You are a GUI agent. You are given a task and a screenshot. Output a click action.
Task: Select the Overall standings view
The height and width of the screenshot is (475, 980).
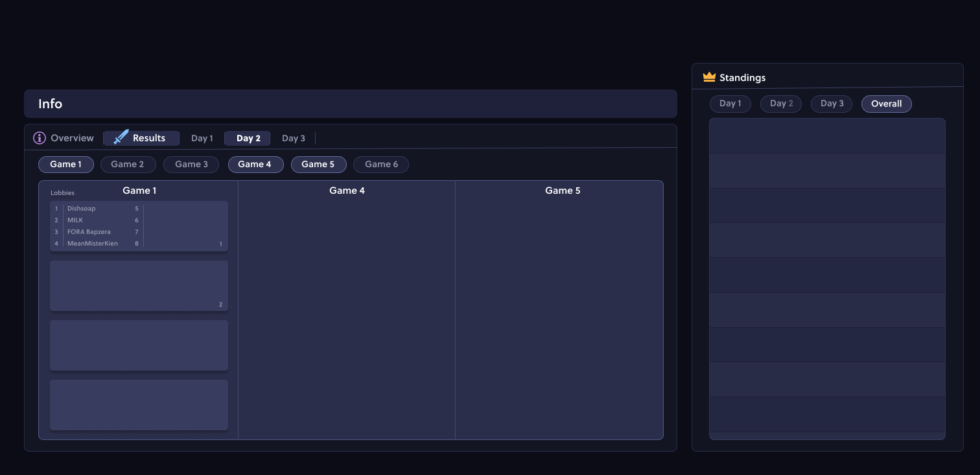tap(886, 104)
